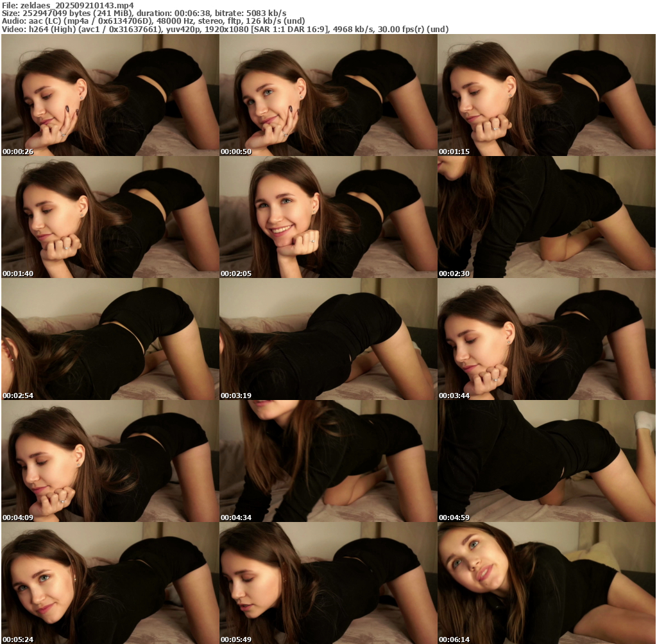Open the thumbnail stamped 00:00:26
657x644 pixels.
coord(110,95)
